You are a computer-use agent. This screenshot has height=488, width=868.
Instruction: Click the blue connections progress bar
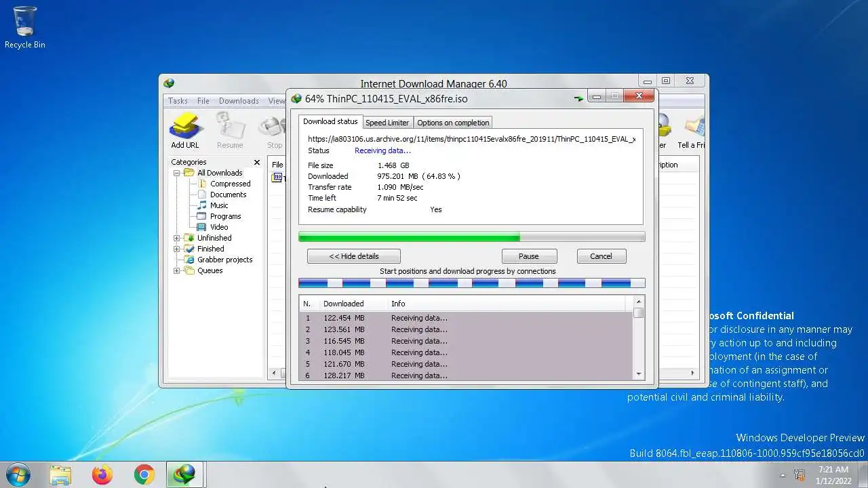472,283
